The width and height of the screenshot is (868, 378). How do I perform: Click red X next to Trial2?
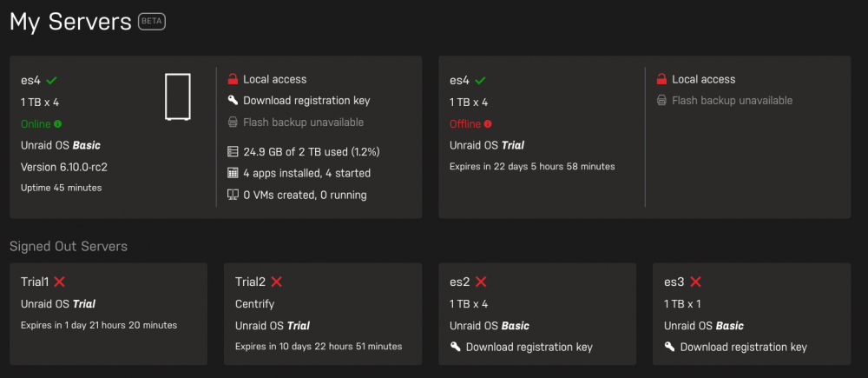[x=277, y=282]
